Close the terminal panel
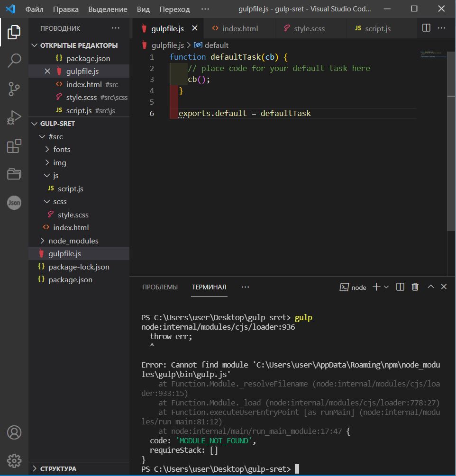This screenshot has width=456, height=476. pyautogui.click(x=444, y=287)
